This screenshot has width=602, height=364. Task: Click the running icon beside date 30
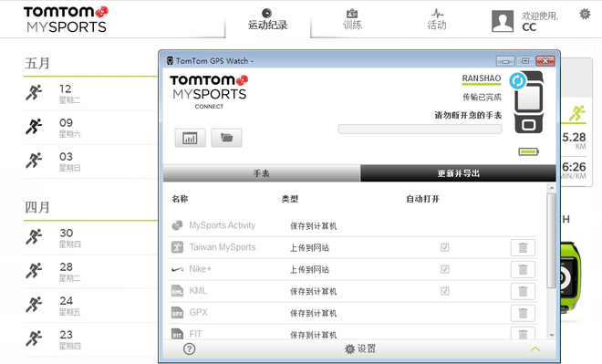[x=34, y=236]
